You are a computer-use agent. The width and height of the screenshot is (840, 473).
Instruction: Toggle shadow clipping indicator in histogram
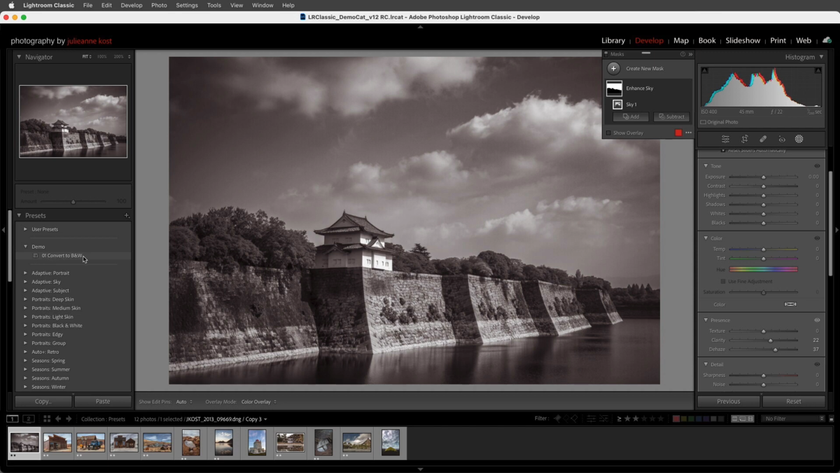point(704,70)
